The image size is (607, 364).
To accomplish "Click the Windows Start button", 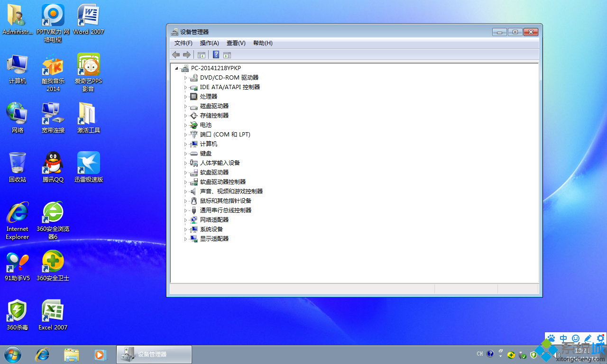I will click(x=13, y=354).
